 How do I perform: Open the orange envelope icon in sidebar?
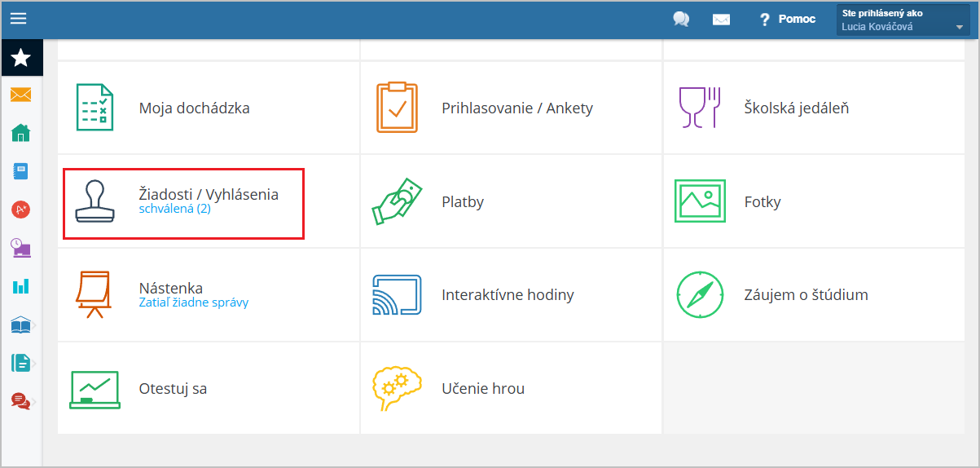(21, 95)
